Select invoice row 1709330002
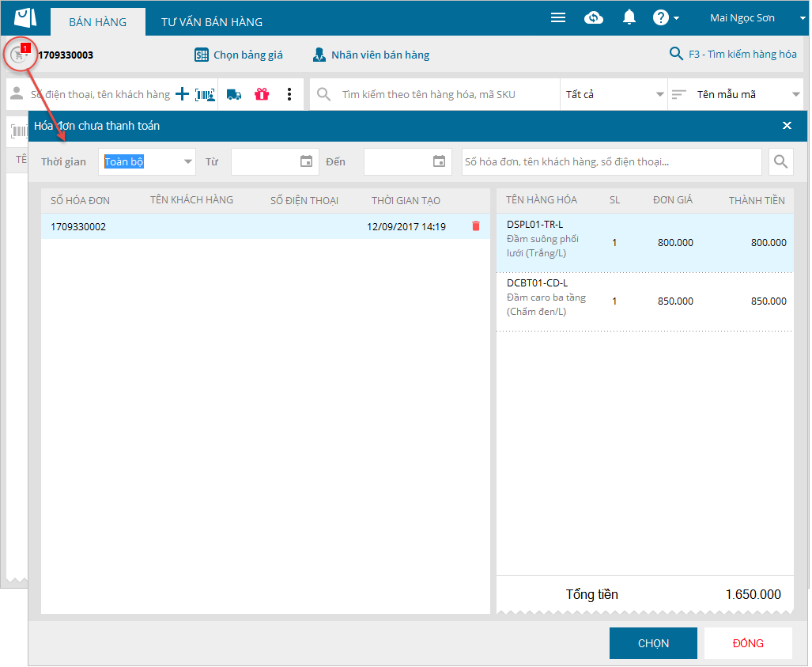The image size is (812, 667). point(266,226)
